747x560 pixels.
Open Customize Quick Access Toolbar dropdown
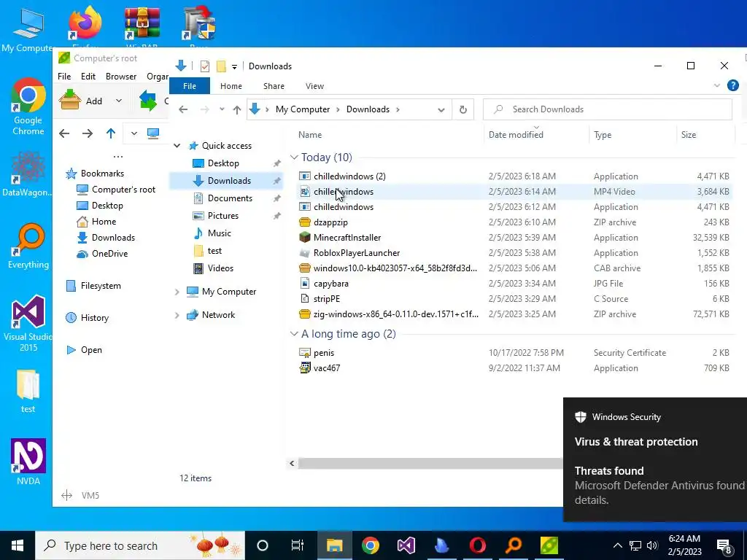coord(234,66)
